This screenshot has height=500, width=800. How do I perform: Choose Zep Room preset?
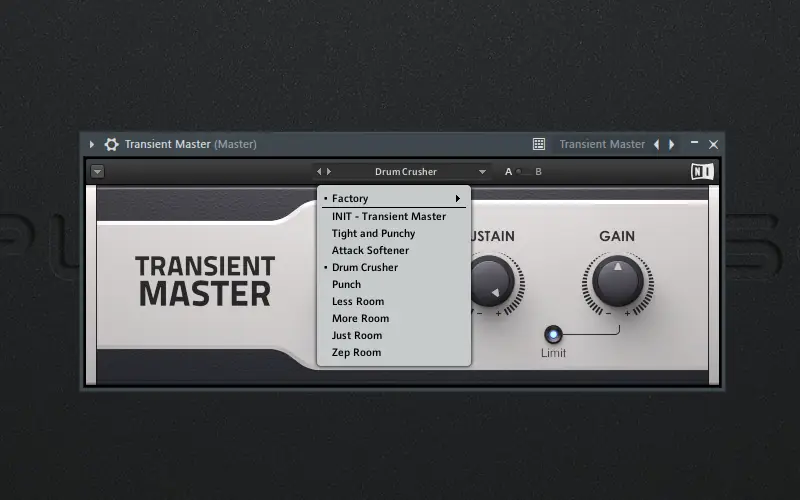click(x=394, y=353)
